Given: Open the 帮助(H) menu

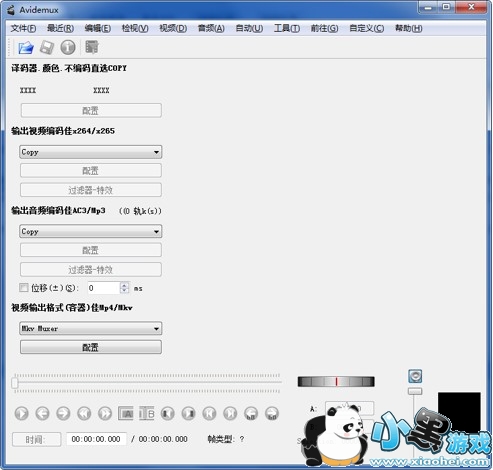Looking at the screenshot, I should (409, 28).
